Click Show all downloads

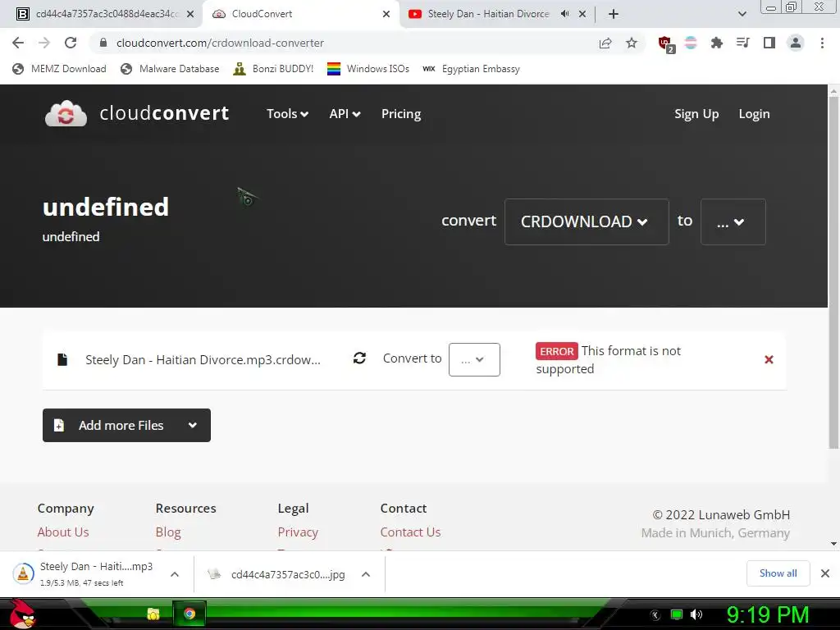(x=778, y=573)
